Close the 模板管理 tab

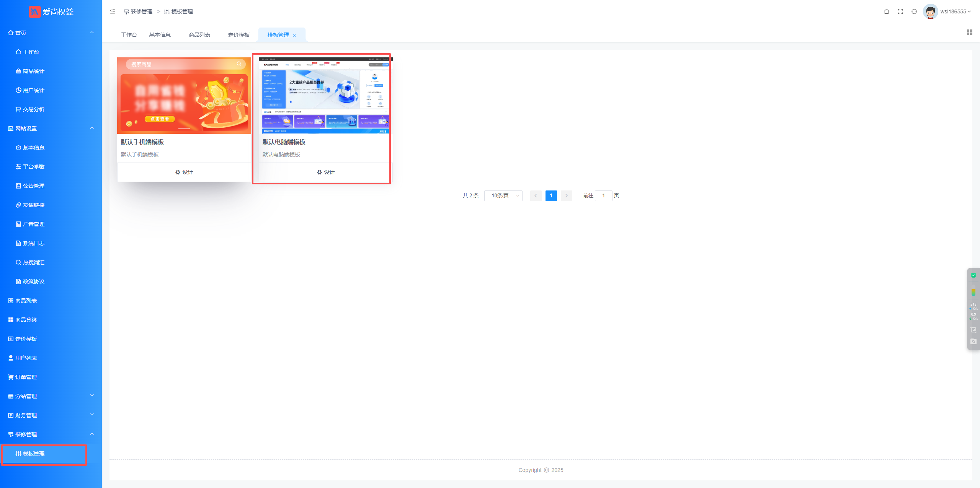(x=294, y=36)
